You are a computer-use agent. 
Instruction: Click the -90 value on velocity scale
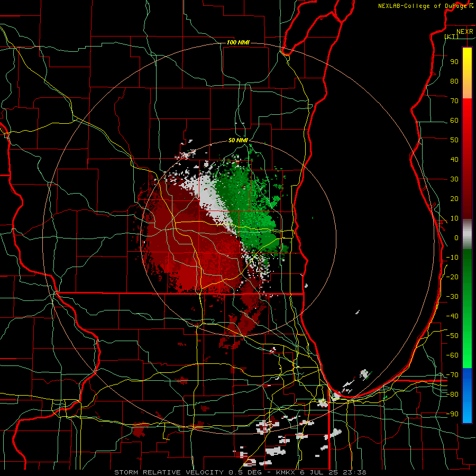(452, 414)
